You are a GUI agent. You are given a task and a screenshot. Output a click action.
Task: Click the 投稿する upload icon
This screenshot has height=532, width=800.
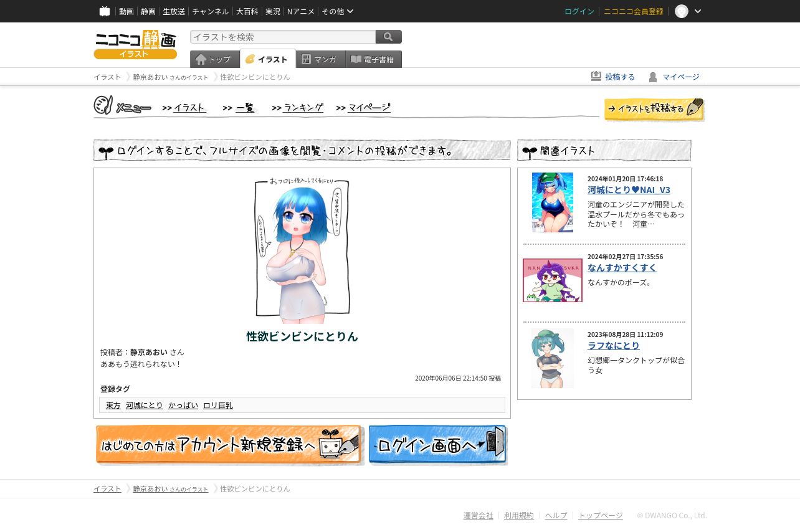[x=596, y=76]
